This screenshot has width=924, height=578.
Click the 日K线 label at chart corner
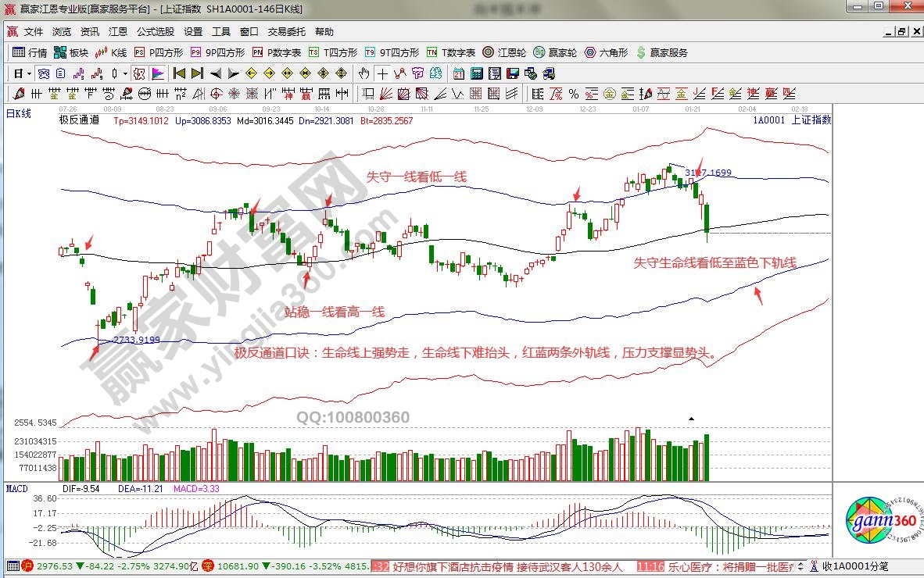coord(19,114)
